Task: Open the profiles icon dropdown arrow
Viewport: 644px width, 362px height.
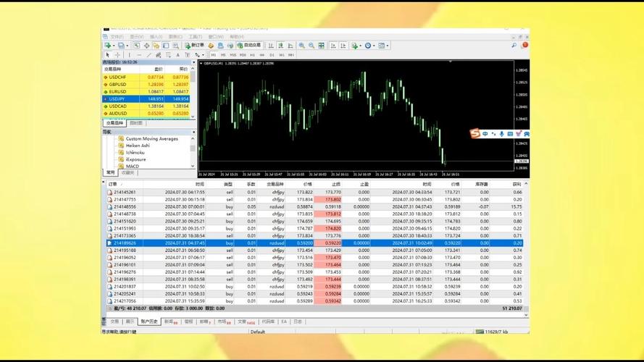Action: click(x=126, y=46)
